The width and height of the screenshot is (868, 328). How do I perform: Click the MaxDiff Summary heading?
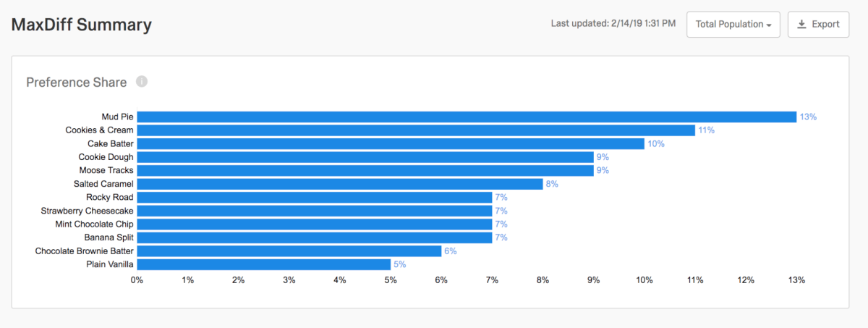tap(82, 25)
